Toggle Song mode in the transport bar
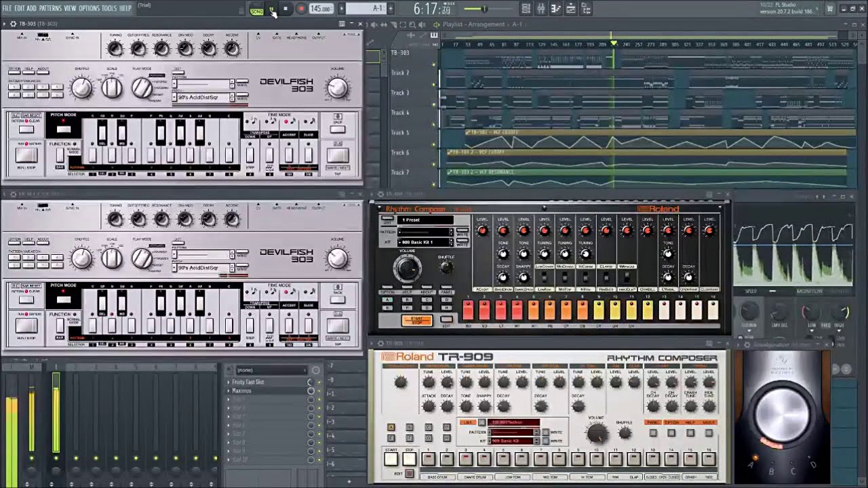Screen dimensions: 868x488 (x=257, y=11)
